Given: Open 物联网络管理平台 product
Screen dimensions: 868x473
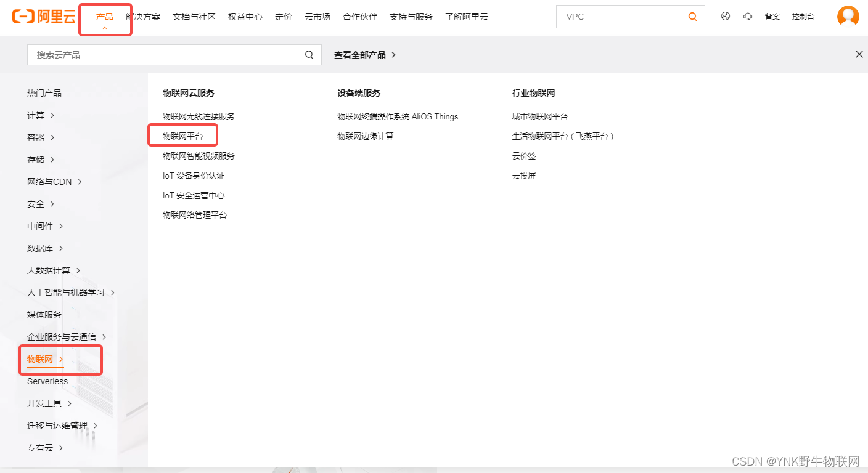Looking at the screenshot, I should tap(195, 215).
